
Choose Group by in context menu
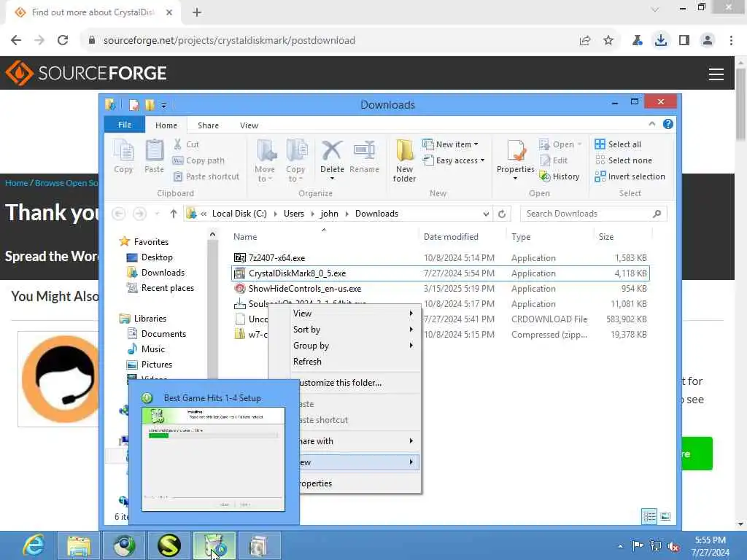tap(354, 346)
